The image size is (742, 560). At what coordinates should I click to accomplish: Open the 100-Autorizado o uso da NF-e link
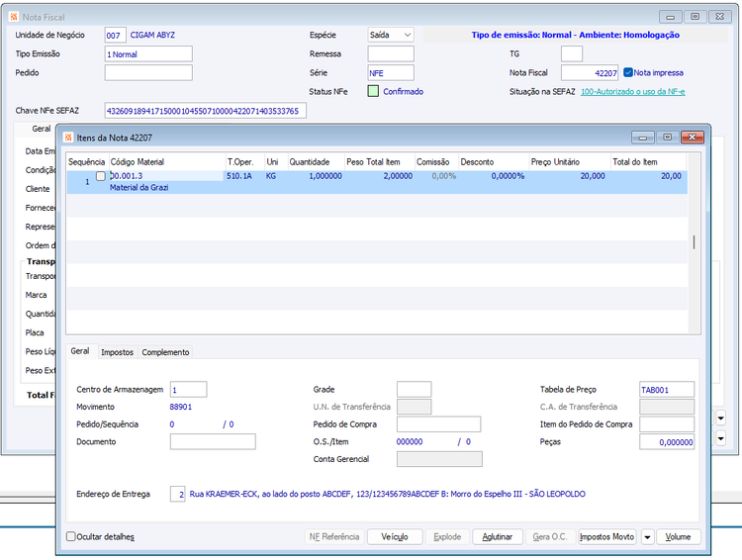click(633, 92)
